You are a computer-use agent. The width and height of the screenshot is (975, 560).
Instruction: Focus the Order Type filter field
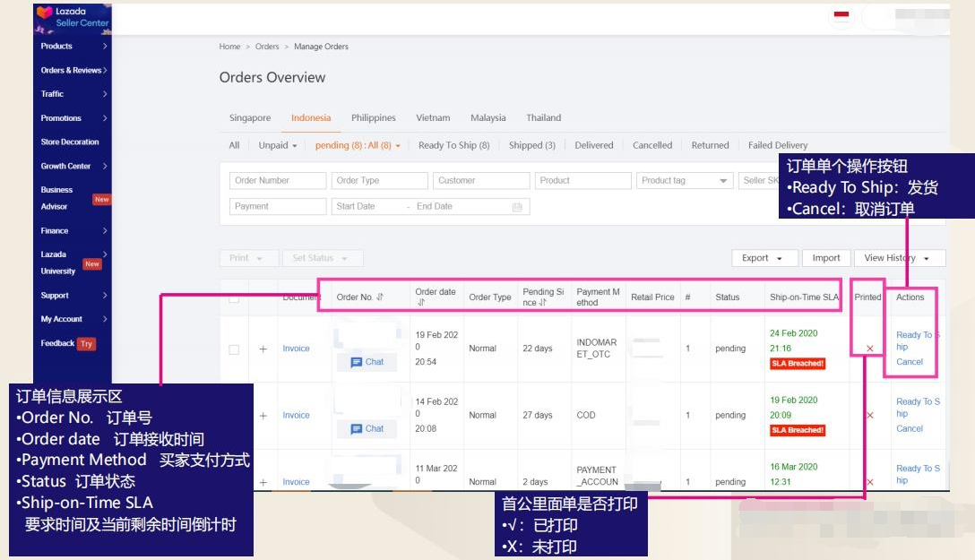(379, 181)
